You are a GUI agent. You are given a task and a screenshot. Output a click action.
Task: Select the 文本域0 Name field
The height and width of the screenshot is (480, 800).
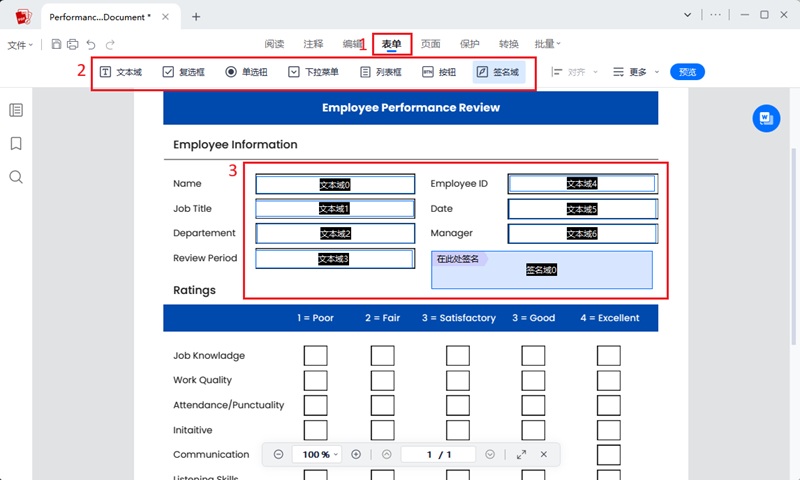tap(335, 184)
